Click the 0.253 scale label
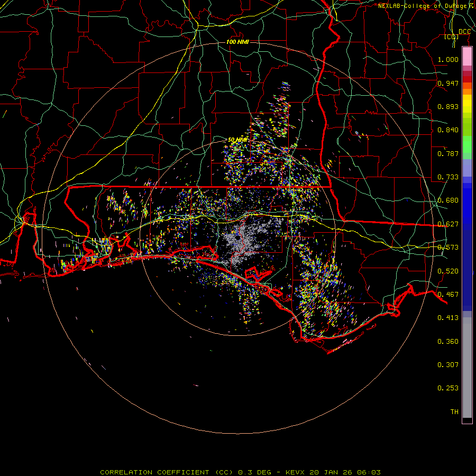This screenshot has height=476, width=476. tap(448, 388)
